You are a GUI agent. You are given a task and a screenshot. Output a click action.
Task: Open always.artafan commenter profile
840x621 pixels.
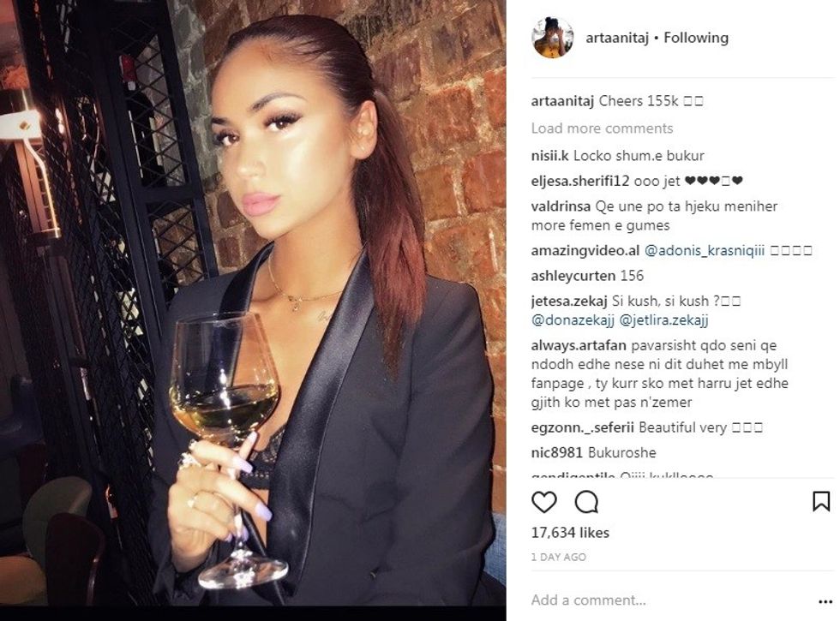click(579, 345)
